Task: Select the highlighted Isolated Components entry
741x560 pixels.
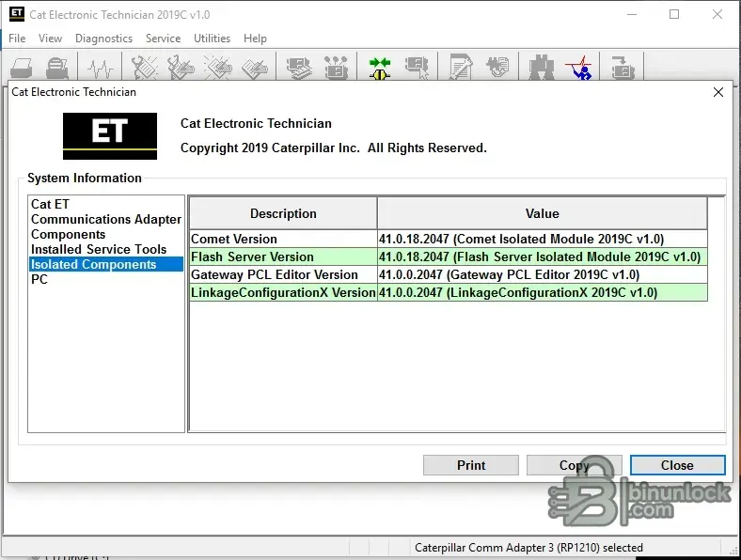Action: (x=106, y=264)
